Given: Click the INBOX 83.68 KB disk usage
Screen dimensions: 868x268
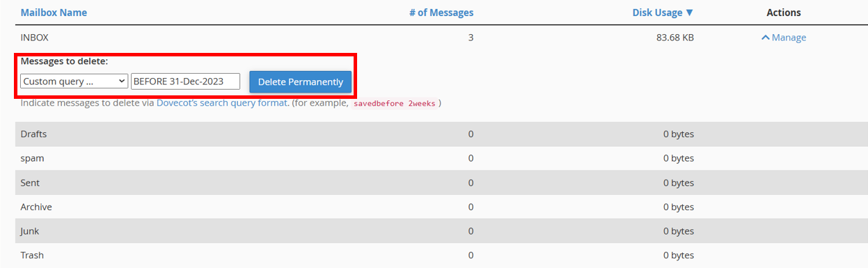Looking at the screenshot, I should tap(674, 38).
